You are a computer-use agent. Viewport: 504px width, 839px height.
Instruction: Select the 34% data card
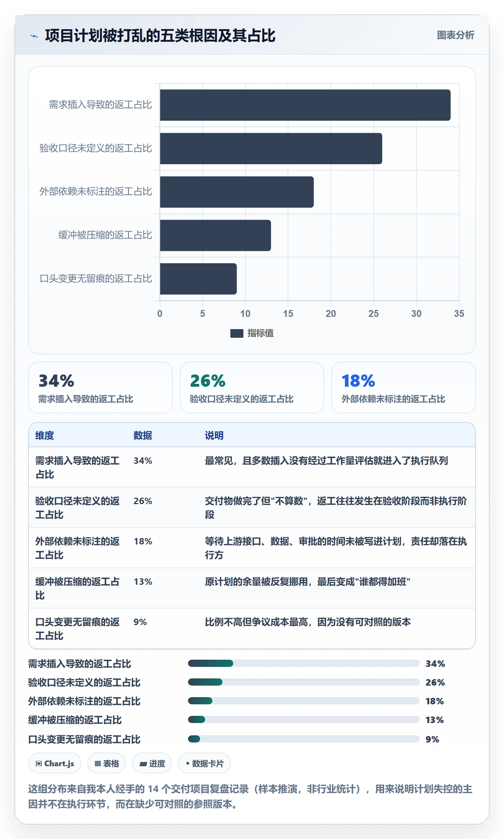click(x=100, y=387)
